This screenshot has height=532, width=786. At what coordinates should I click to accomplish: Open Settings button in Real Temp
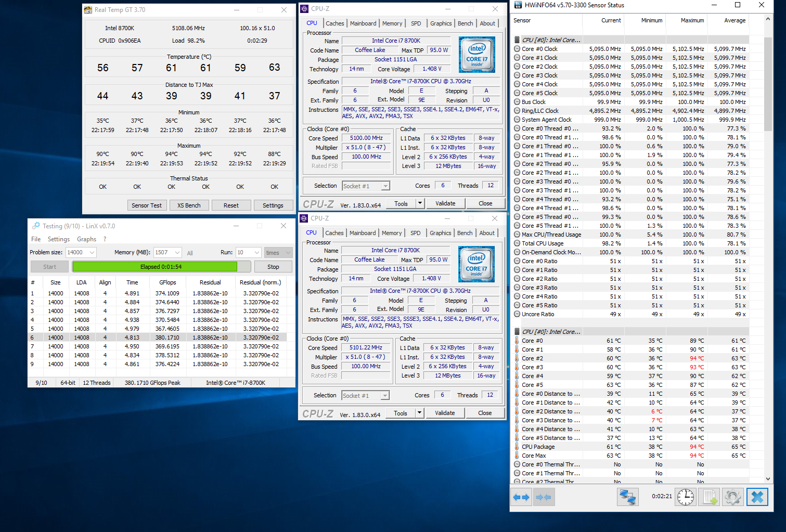coord(273,205)
